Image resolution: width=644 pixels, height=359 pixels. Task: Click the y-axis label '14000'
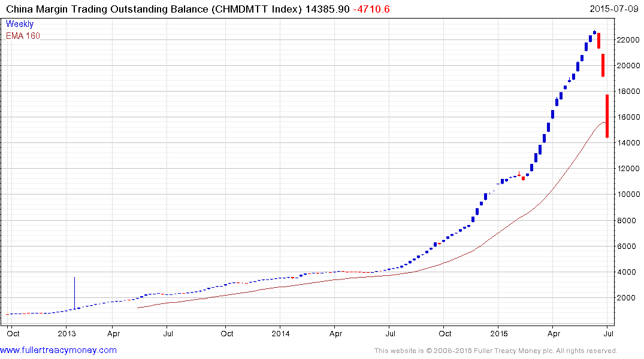click(x=628, y=143)
